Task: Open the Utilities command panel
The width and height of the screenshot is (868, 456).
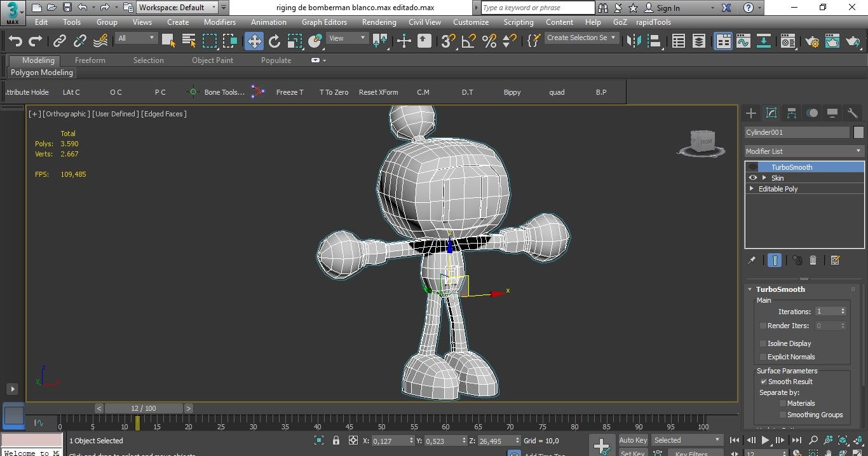Action: [x=853, y=113]
